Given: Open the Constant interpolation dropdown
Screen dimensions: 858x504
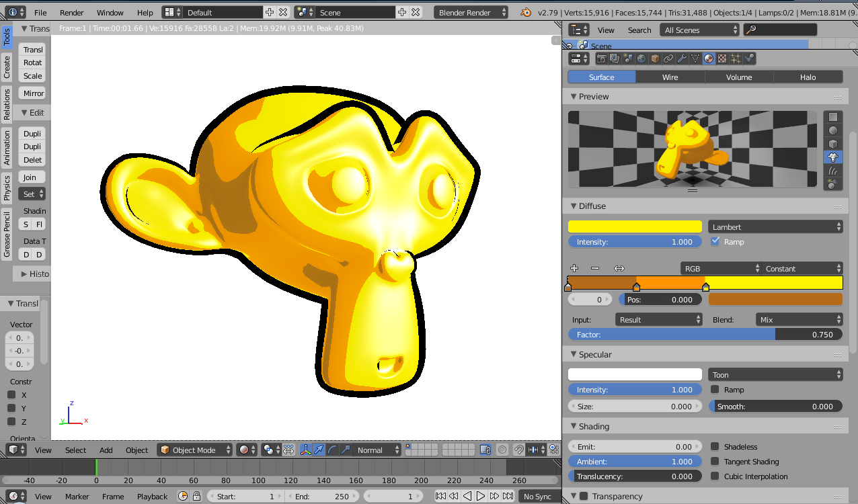Looking at the screenshot, I should (802, 268).
